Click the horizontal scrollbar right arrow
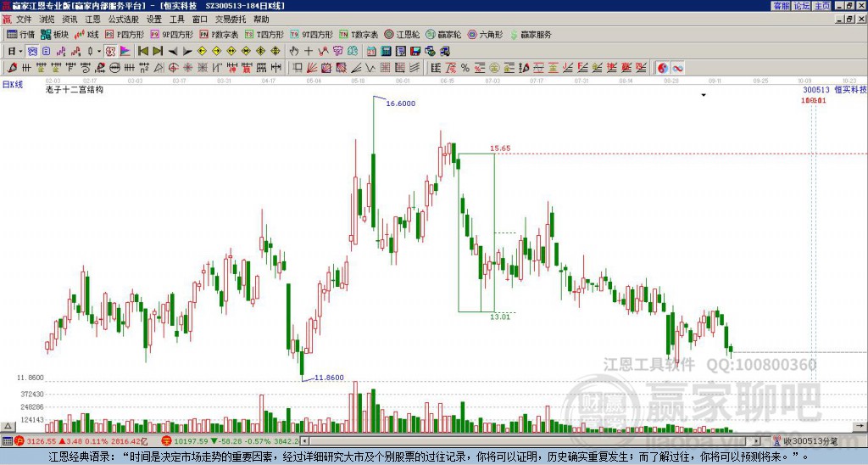Image resolution: width=868 pixels, height=465 pixels. tap(756, 441)
